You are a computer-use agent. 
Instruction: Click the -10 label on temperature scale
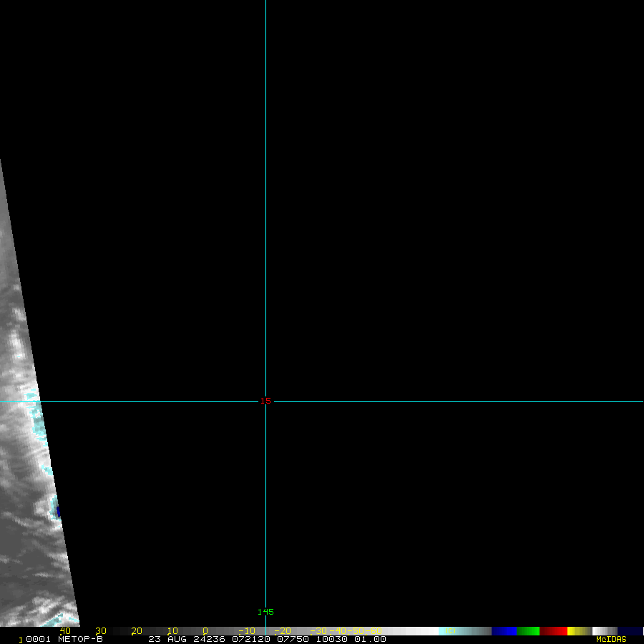coord(245,631)
